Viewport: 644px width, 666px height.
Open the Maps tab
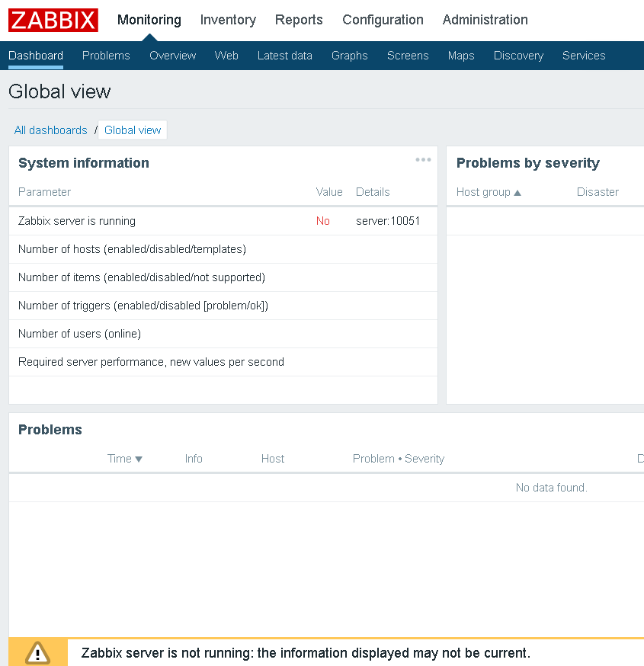(x=461, y=55)
